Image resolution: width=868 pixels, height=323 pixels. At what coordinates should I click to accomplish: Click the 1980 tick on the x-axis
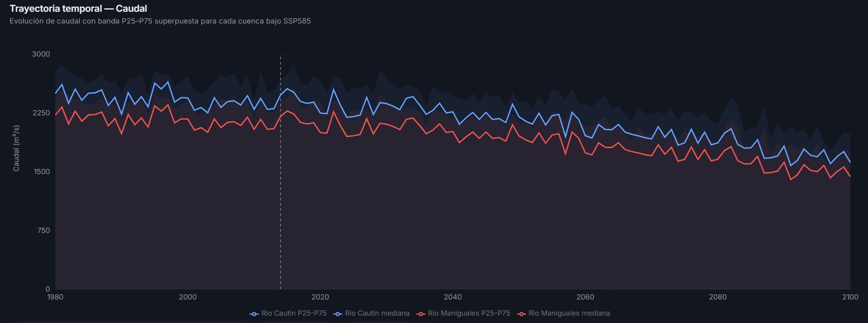(55, 297)
